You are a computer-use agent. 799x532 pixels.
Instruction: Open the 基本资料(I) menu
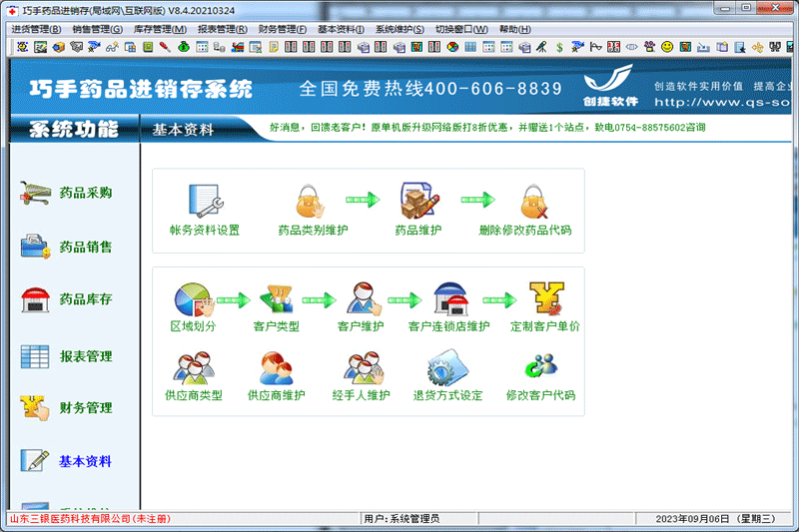(x=341, y=29)
